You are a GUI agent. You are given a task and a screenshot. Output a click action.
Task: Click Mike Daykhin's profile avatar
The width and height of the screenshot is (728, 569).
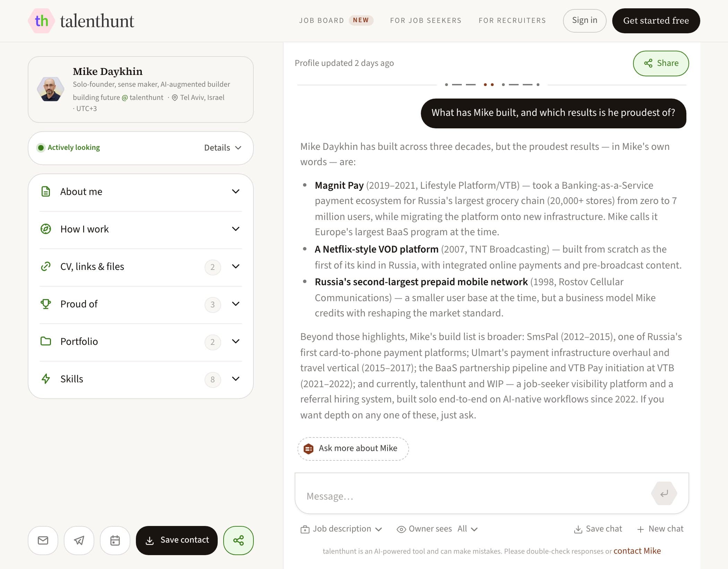(x=51, y=89)
